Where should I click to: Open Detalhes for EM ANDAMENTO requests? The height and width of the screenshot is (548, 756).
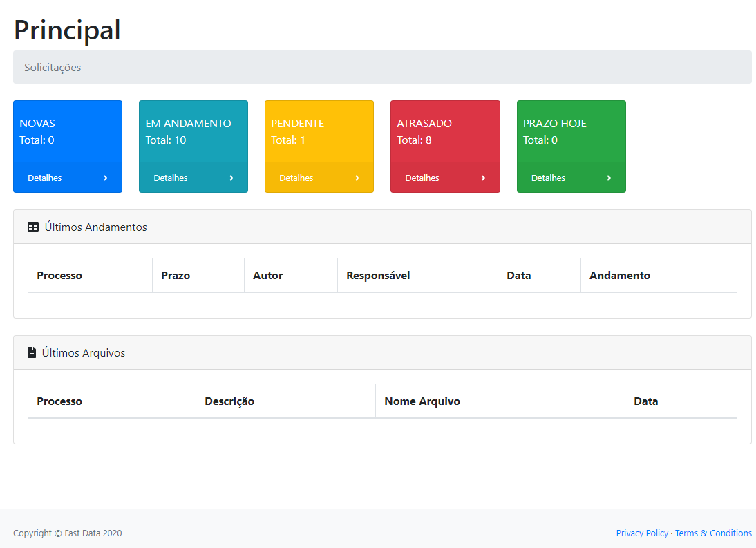171,178
